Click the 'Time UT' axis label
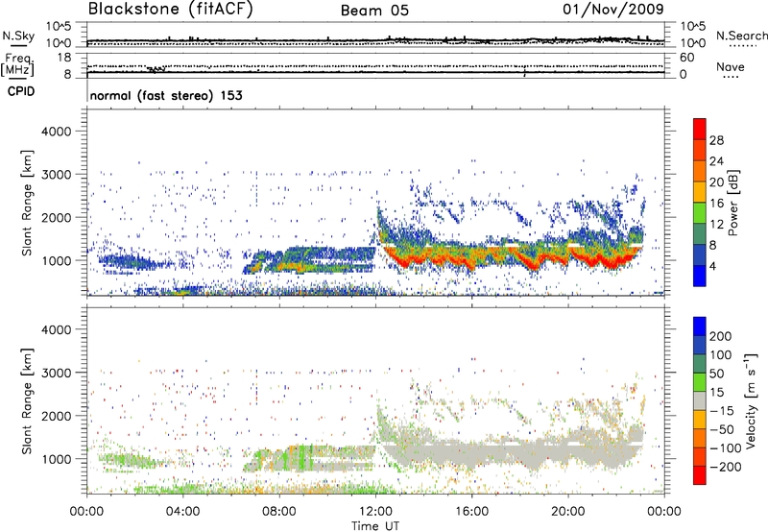 click(x=375, y=526)
